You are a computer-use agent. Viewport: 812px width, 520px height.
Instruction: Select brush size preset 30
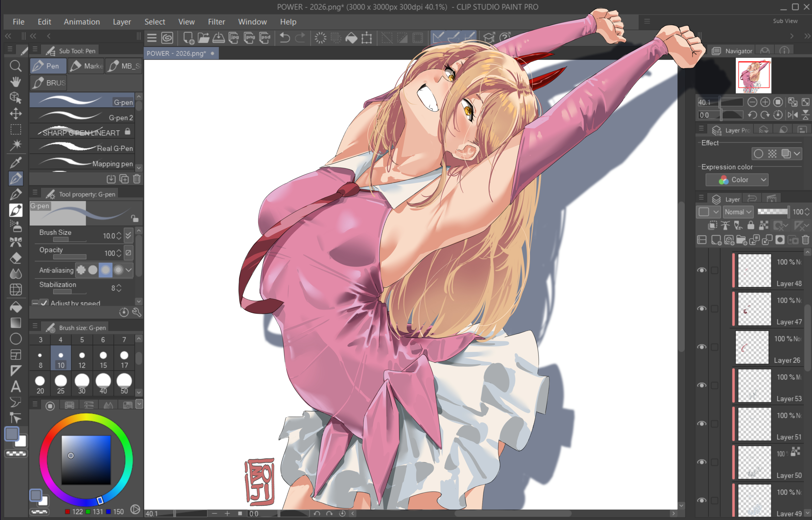(x=82, y=383)
